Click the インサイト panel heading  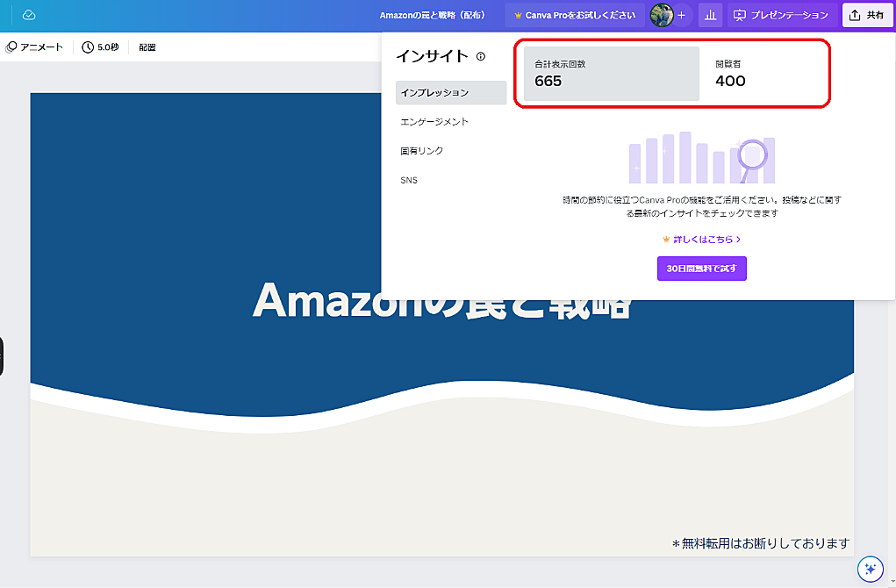[432, 56]
